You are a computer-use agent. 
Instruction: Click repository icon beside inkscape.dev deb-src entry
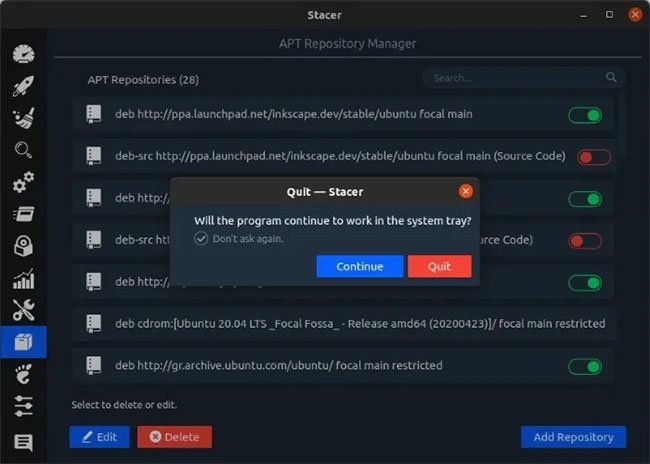pos(94,156)
